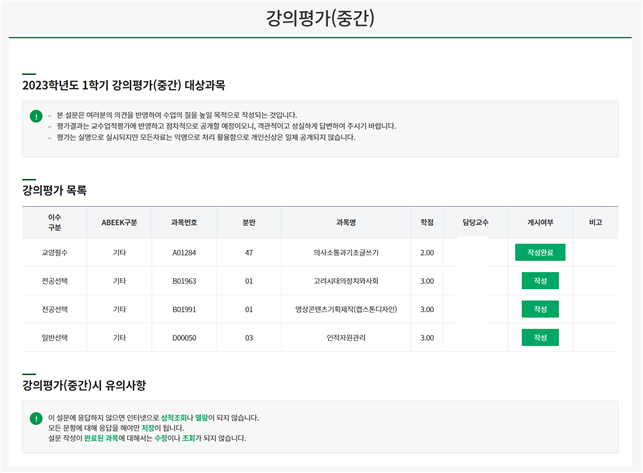Click the 이수구분 column header
Screen dimensions: 643x473
click(x=55, y=221)
